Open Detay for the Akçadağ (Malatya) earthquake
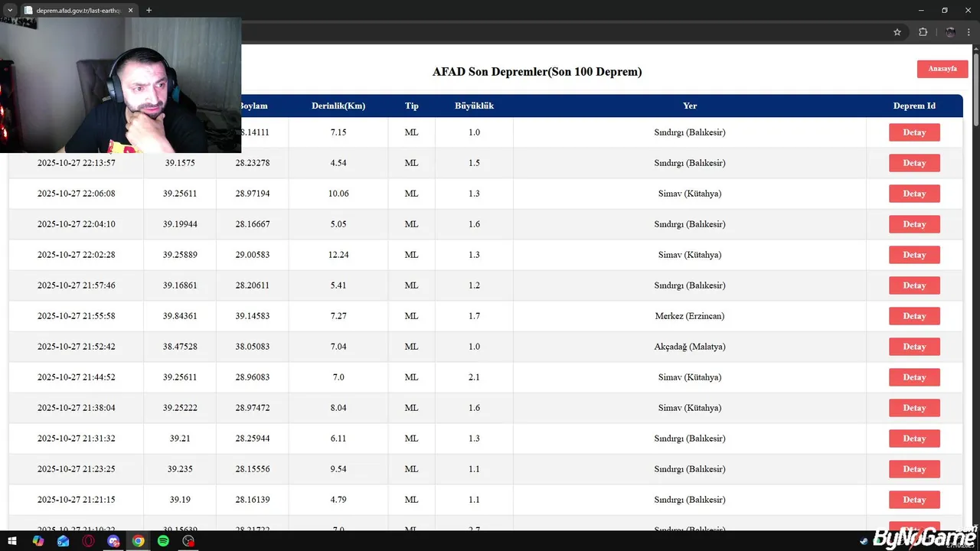This screenshot has width=980, height=551. pos(914,347)
